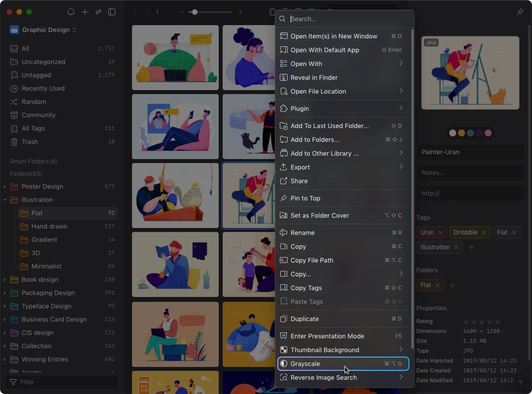The width and height of the screenshot is (532, 394).
Task: Expand the Book design folder
Action: [5, 279]
